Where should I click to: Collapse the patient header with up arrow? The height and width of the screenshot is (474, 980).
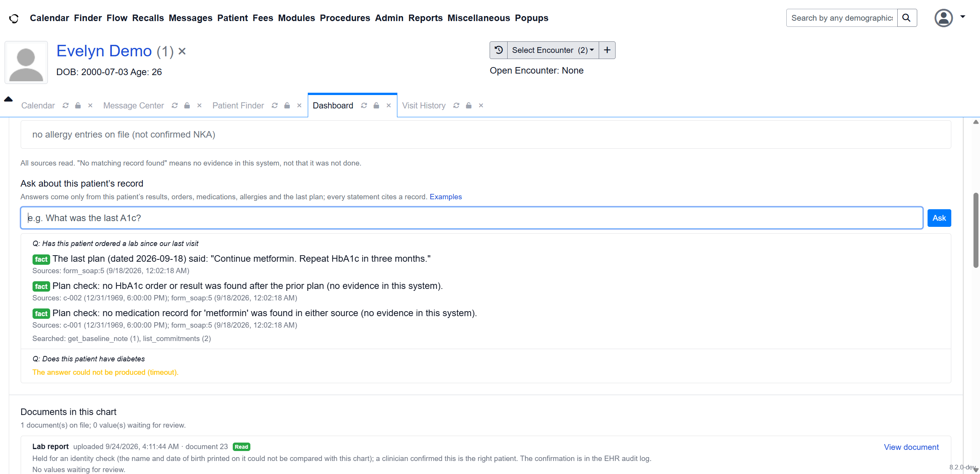tap(8, 99)
